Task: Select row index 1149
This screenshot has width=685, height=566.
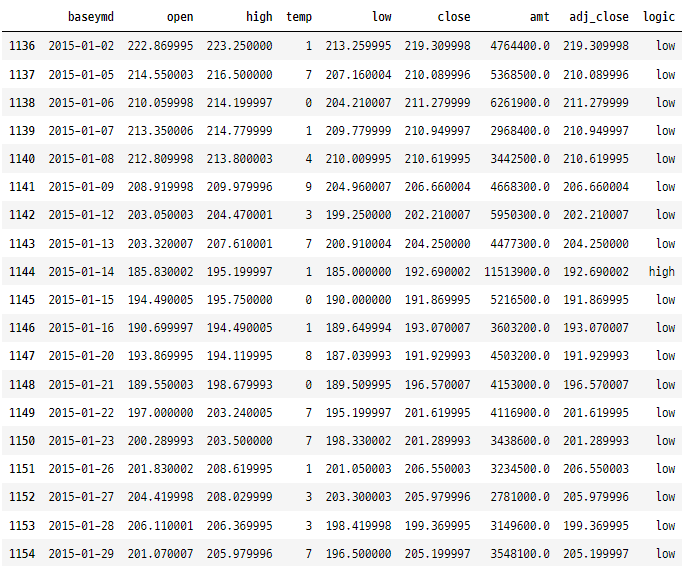Action: click(22, 412)
